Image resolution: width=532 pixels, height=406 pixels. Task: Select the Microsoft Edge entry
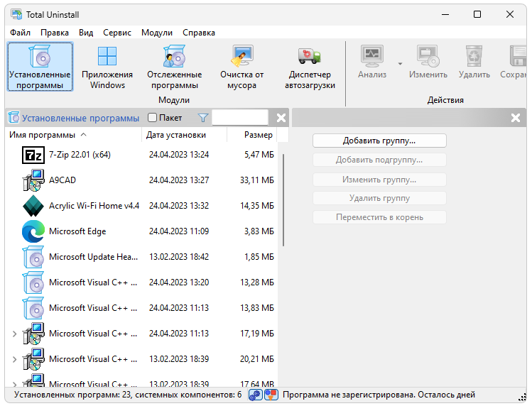[x=77, y=231]
